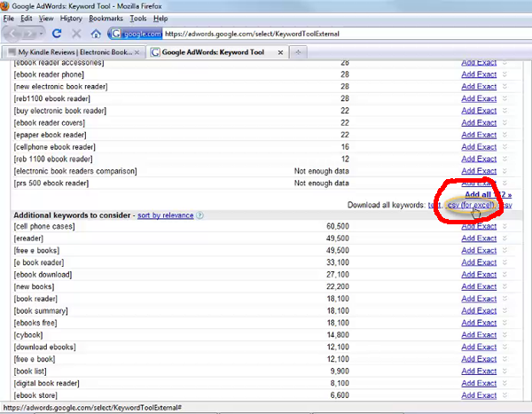This screenshot has height=414, width=532.
Task: Open dropdown arrow beside [ereader] Add Exact
Action: point(505,238)
